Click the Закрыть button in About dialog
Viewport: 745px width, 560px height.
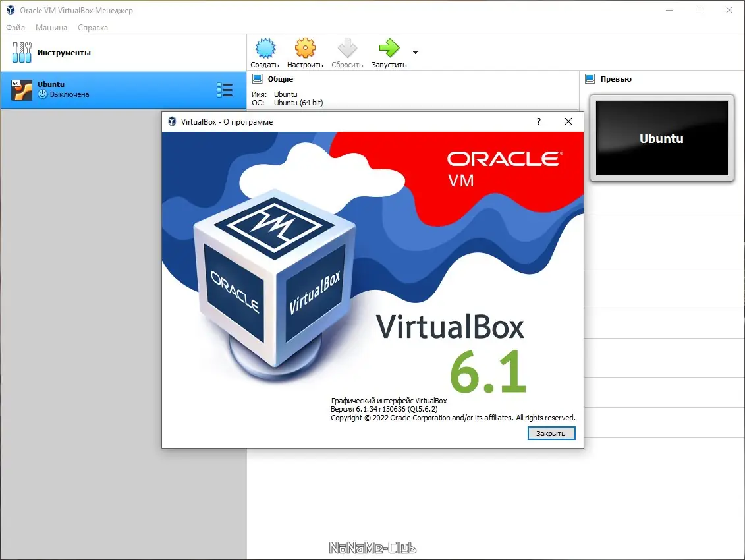(x=551, y=433)
